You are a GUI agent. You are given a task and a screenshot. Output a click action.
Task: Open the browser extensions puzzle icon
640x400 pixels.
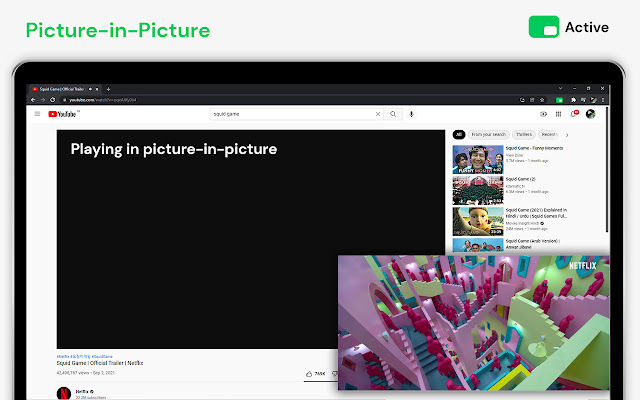click(x=573, y=100)
